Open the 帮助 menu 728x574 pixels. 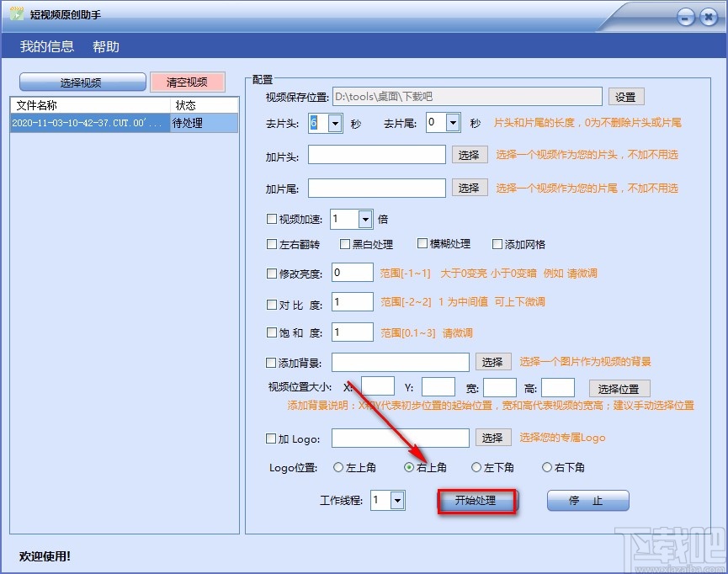pos(106,46)
